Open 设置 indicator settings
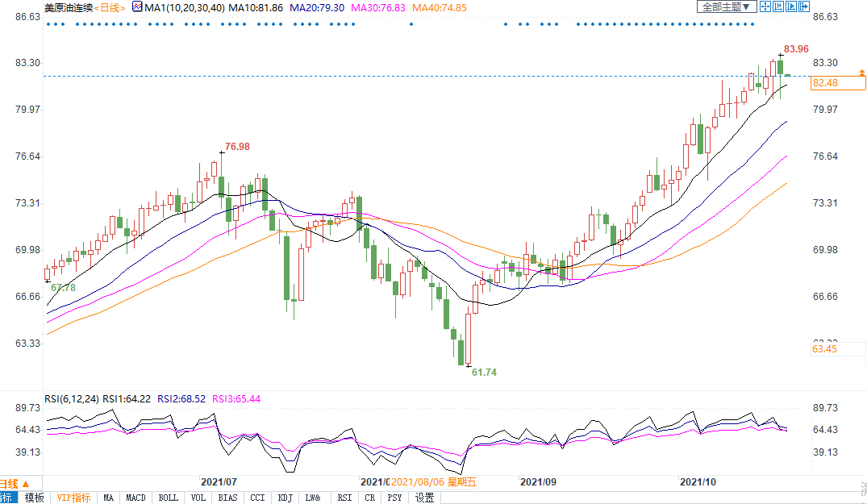 tap(425, 498)
